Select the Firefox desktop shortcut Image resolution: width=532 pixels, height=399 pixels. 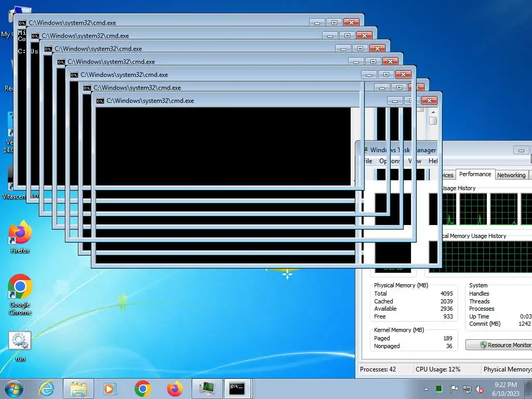[20, 237]
